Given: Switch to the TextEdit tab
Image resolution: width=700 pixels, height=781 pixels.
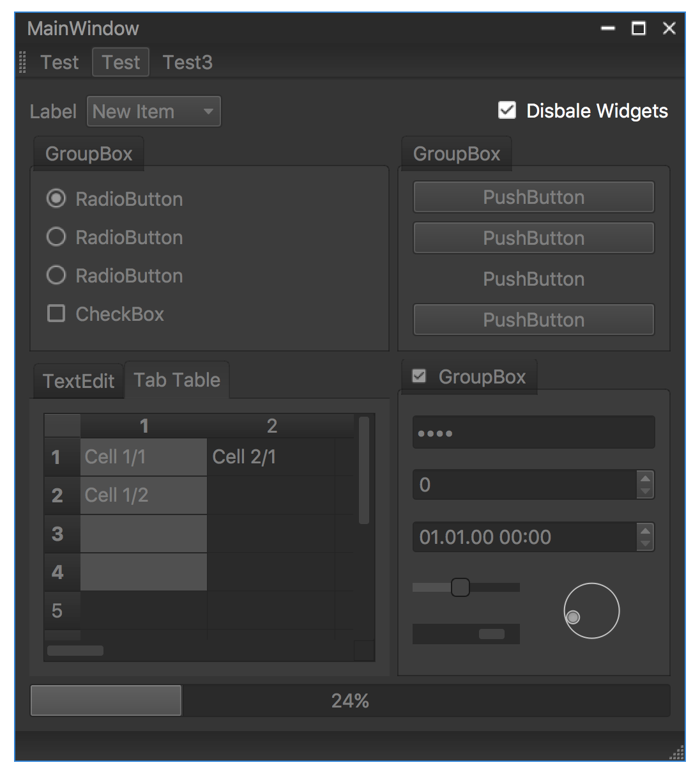Looking at the screenshot, I should coord(78,381).
